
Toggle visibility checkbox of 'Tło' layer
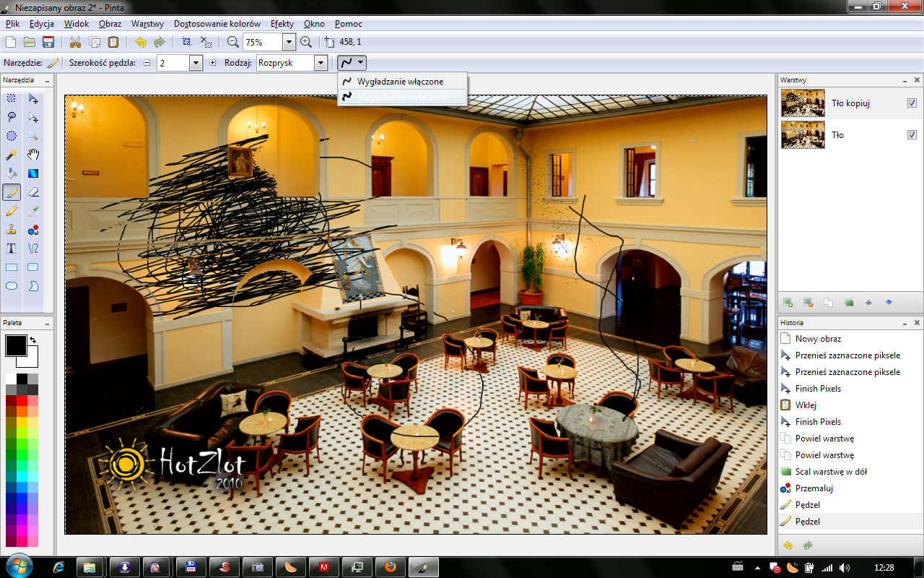912,135
